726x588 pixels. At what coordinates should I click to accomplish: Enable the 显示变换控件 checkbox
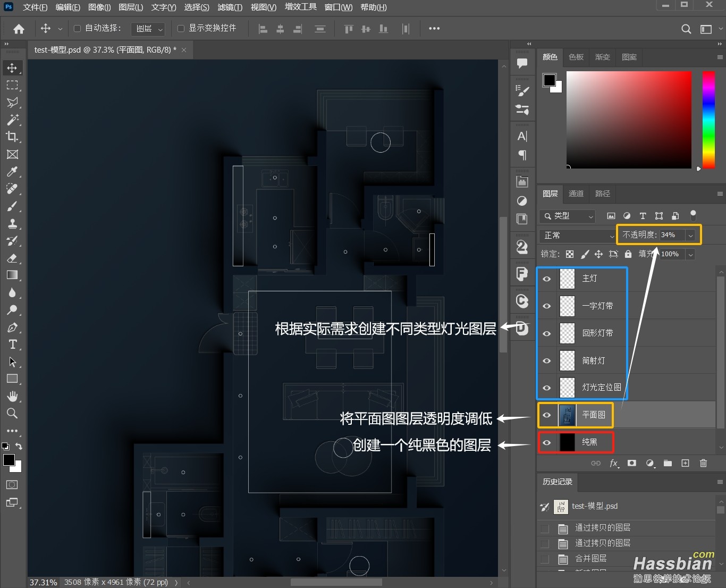pos(181,28)
